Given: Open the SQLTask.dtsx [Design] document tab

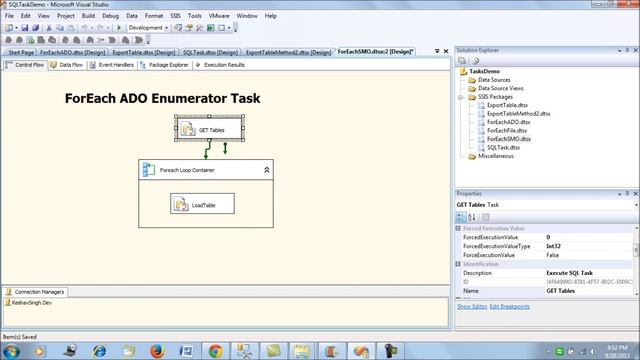Looking at the screenshot, I should (210, 52).
